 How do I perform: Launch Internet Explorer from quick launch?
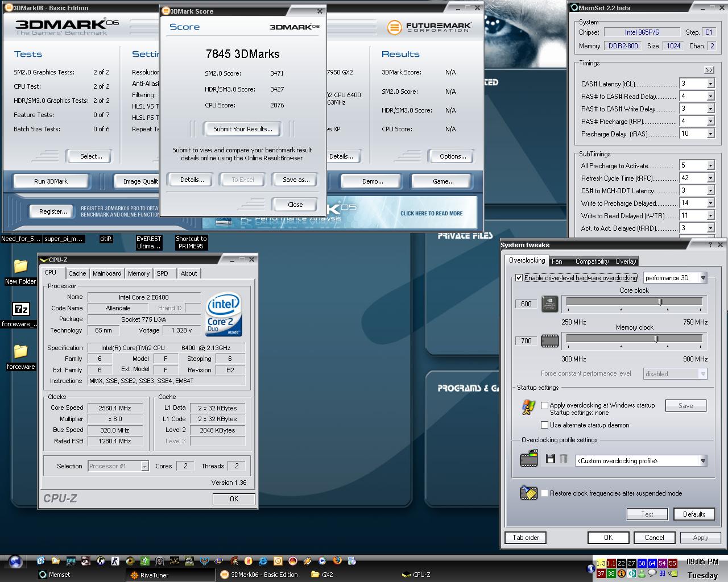click(x=263, y=560)
